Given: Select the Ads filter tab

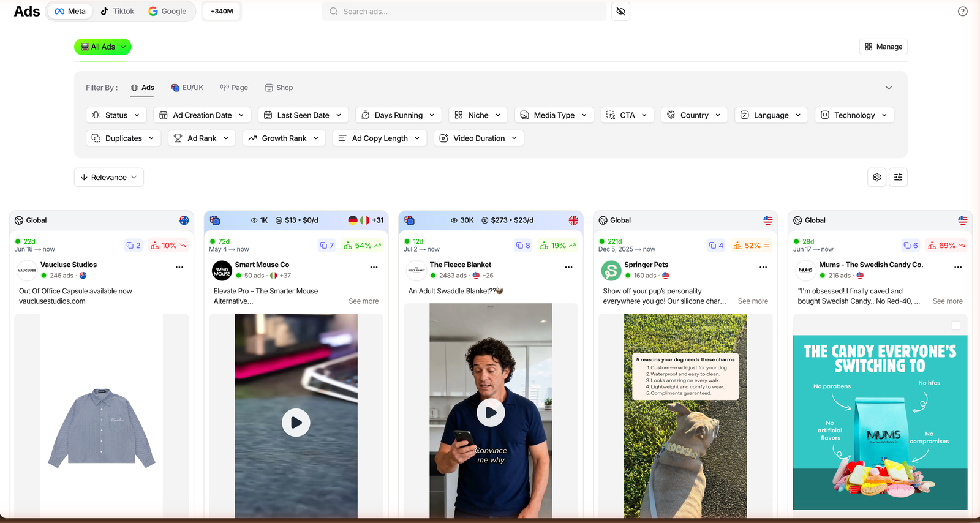Looking at the screenshot, I should (x=142, y=88).
